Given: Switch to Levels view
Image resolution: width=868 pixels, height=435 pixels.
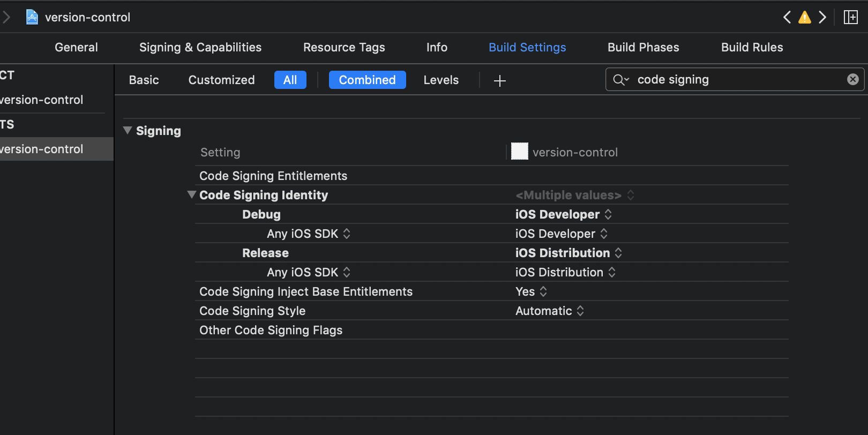Looking at the screenshot, I should click(442, 80).
